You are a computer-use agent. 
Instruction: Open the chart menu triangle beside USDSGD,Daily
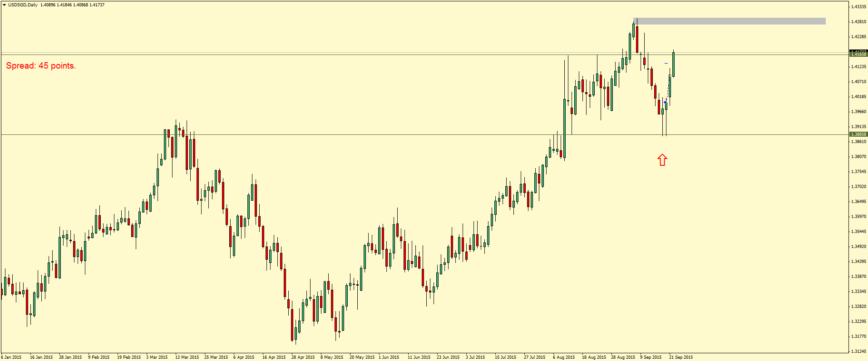pyautogui.click(x=4, y=5)
